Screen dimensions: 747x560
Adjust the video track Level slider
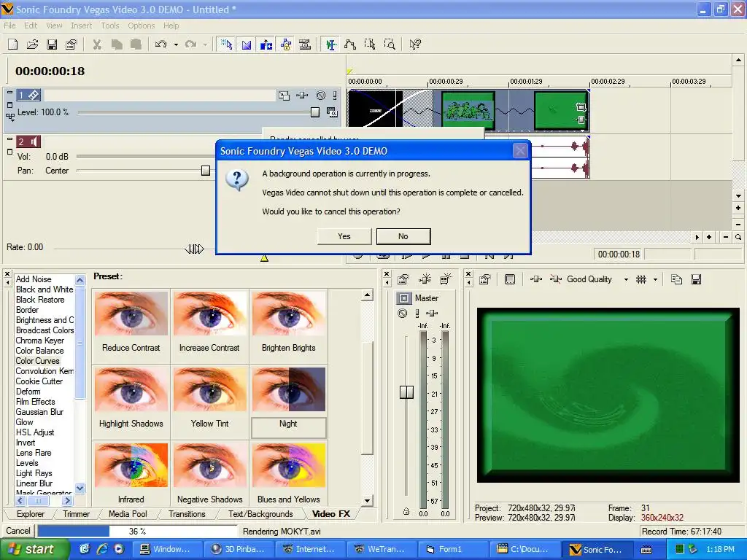click(x=315, y=112)
